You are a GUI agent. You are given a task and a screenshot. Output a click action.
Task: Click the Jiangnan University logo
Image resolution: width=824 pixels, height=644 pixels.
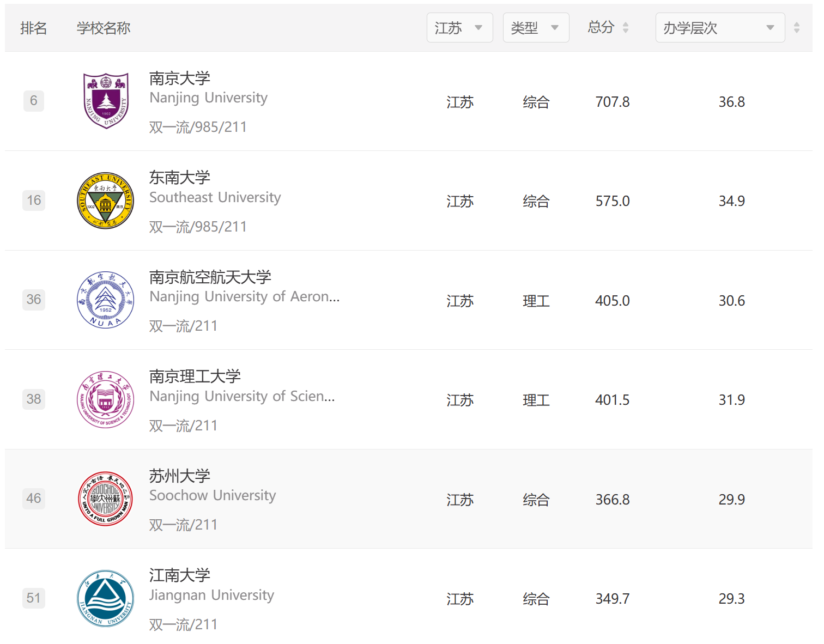pos(106,598)
